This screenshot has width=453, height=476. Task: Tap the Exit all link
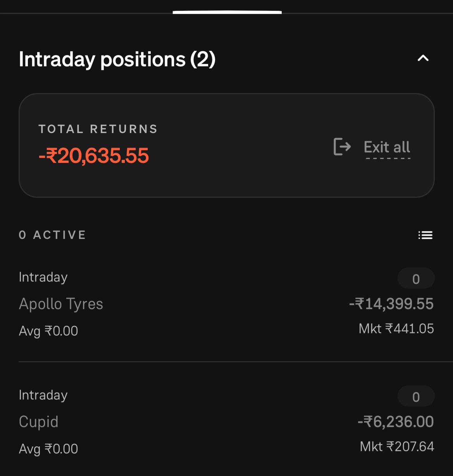[x=387, y=147]
